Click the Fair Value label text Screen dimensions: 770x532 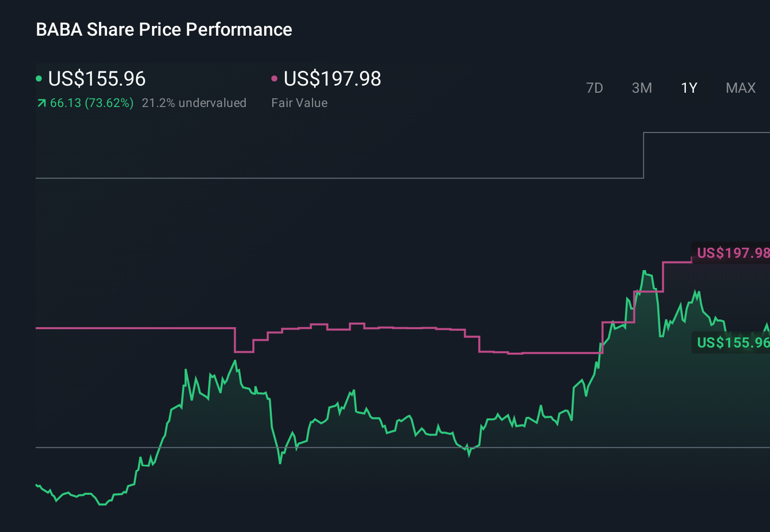coord(300,102)
